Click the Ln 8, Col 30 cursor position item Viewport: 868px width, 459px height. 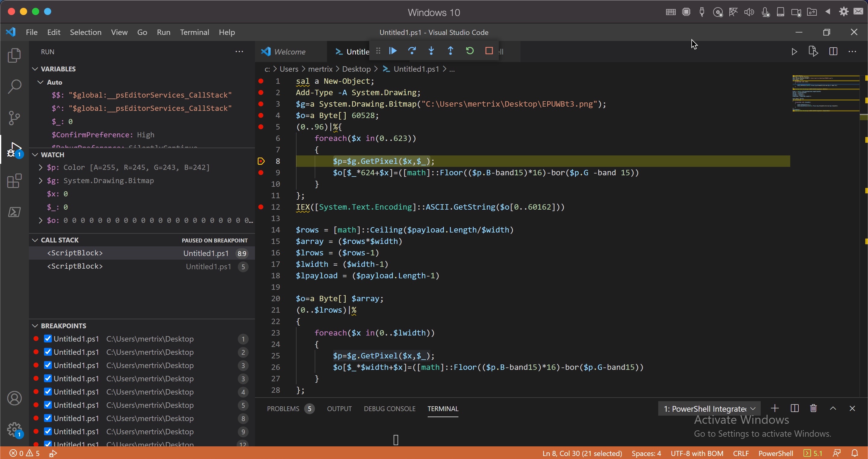tap(582, 453)
